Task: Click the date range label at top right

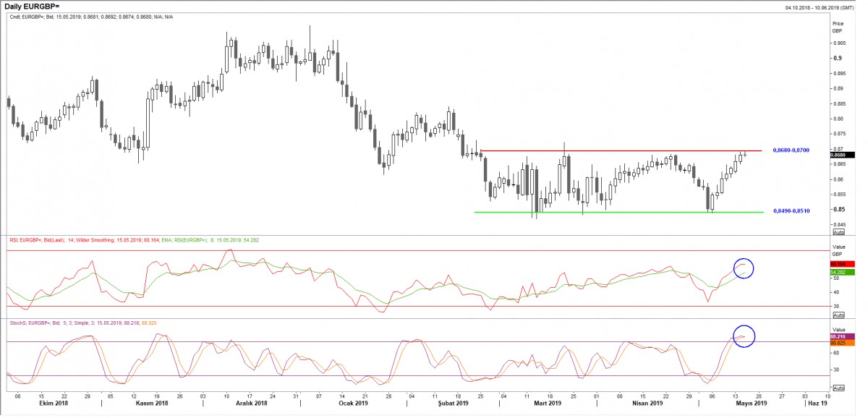Action: 821,7
